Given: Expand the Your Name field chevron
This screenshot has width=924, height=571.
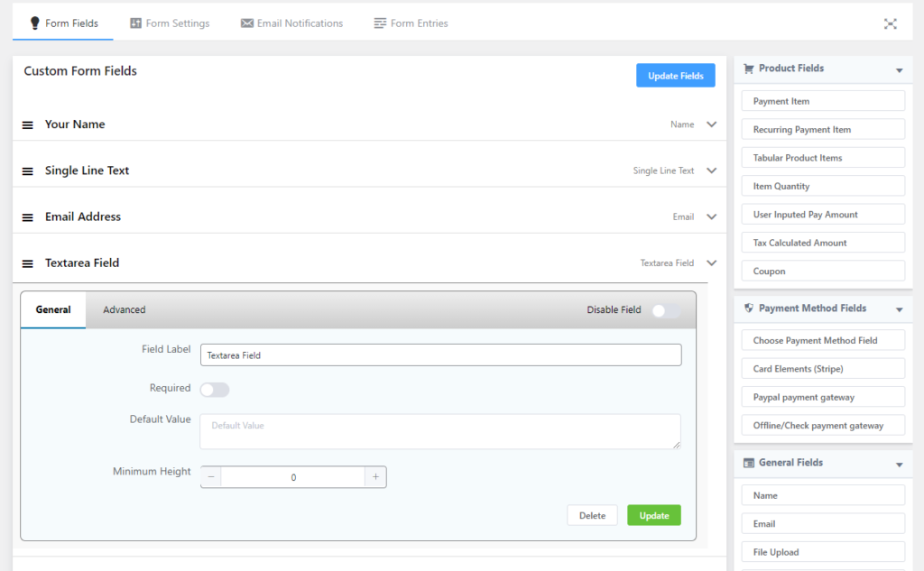Looking at the screenshot, I should [712, 124].
